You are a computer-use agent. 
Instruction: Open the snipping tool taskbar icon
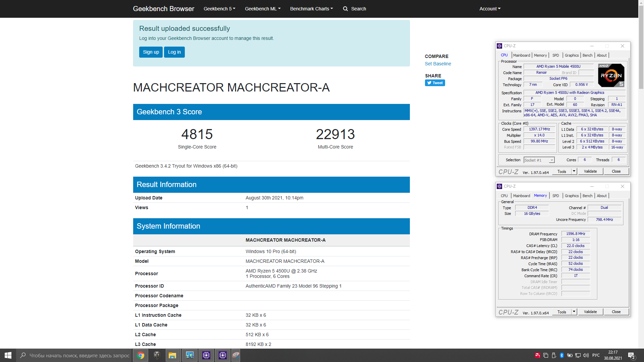(x=236, y=355)
